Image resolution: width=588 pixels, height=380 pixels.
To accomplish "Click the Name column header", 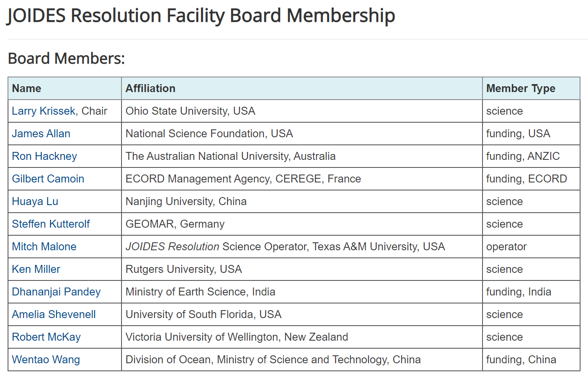I will pos(27,88).
